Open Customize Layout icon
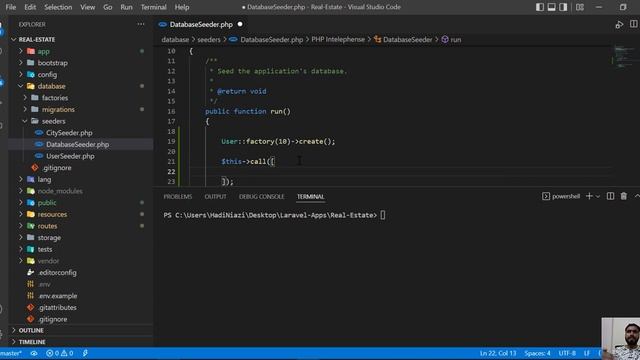 coord(580,7)
